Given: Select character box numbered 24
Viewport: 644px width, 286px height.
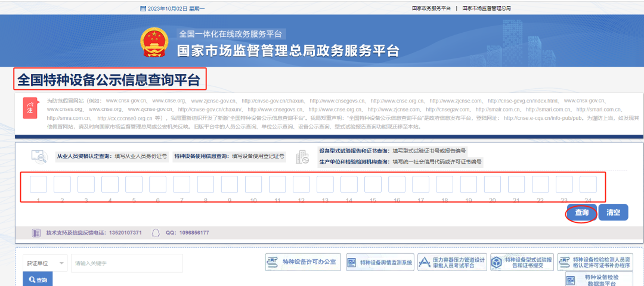Looking at the screenshot, I should pyautogui.click(x=588, y=185).
